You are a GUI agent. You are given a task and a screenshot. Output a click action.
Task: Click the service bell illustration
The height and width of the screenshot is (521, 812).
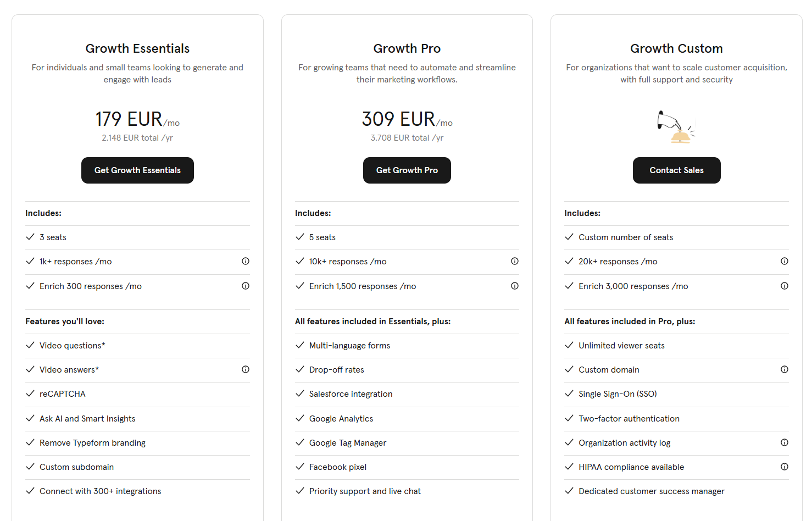tap(677, 127)
